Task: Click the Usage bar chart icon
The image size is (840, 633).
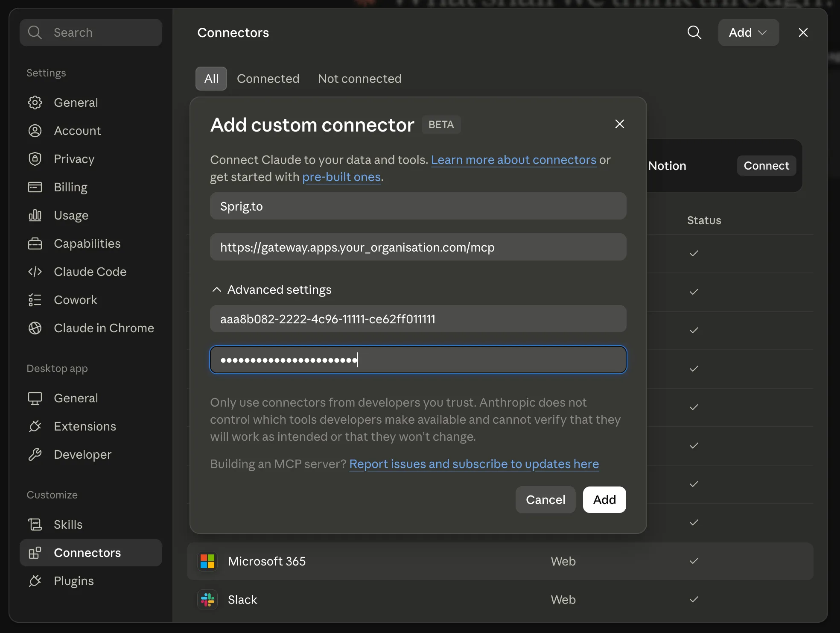Action: [x=35, y=215]
